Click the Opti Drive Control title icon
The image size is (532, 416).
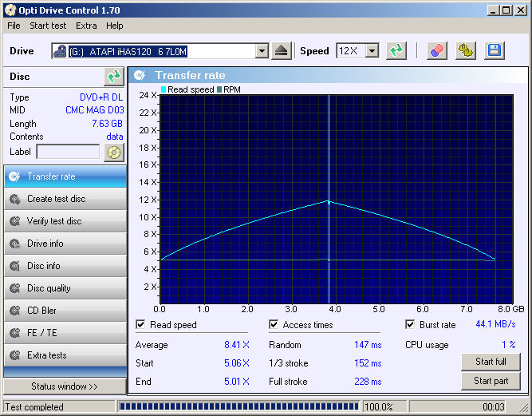(x=10, y=10)
